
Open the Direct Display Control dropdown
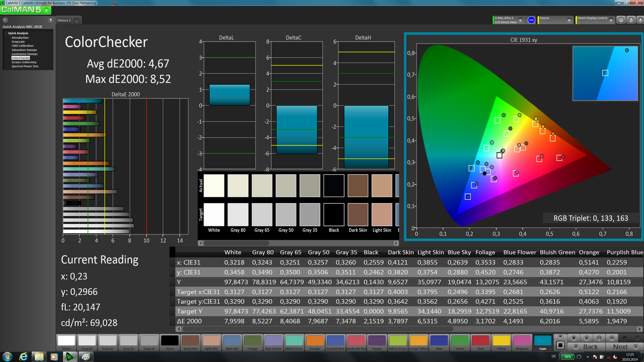pos(611,20)
